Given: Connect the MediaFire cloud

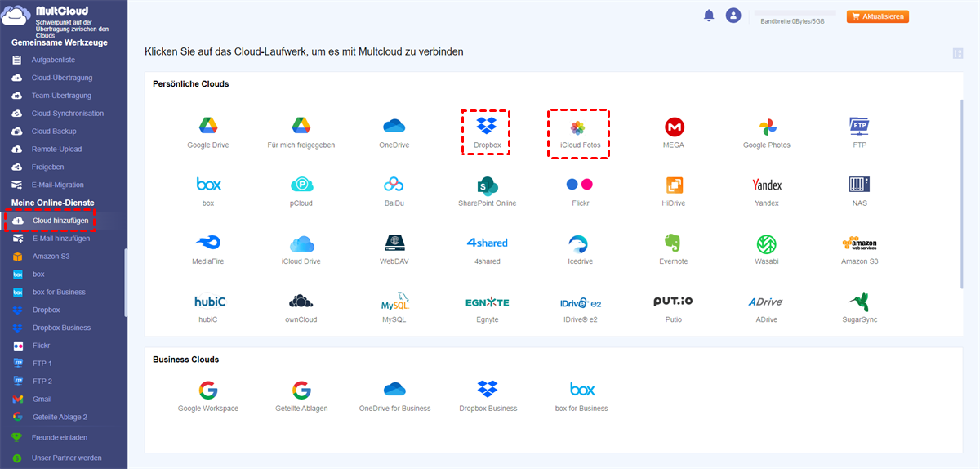Looking at the screenshot, I should pyautogui.click(x=208, y=250).
